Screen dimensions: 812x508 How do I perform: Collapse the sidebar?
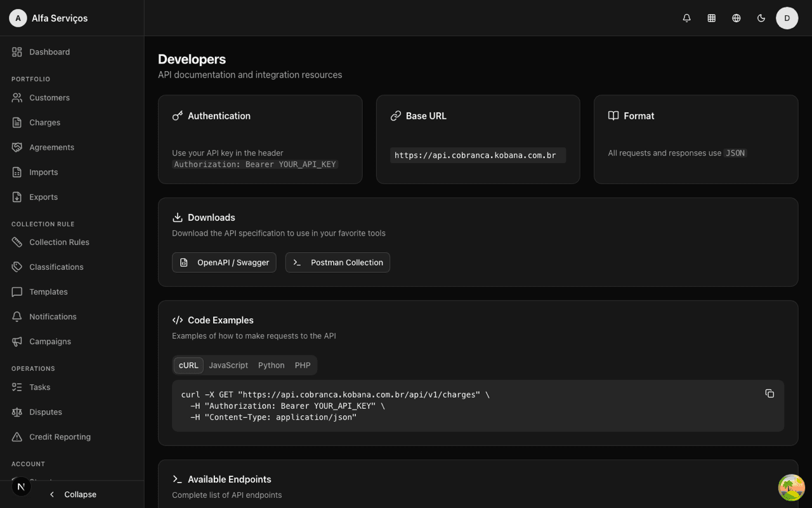[72, 494]
